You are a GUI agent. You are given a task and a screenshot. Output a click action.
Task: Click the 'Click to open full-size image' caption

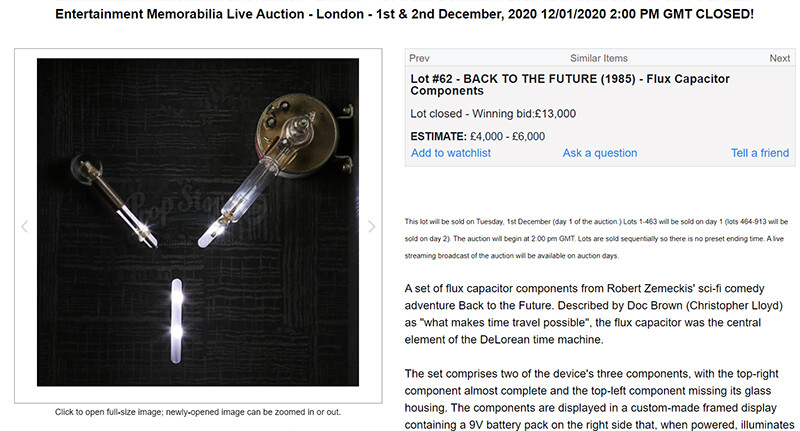pyautogui.click(x=198, y=412)
